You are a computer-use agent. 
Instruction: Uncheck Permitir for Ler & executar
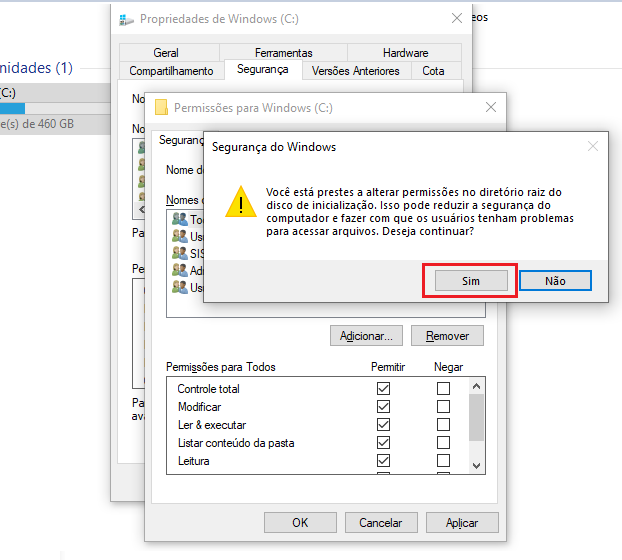pos(384,424)
